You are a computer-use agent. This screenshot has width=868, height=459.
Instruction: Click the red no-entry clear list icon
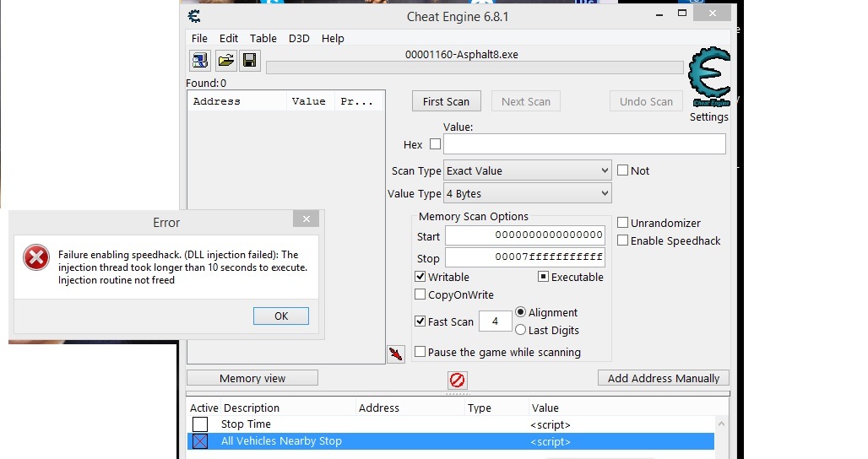(458, 380)
